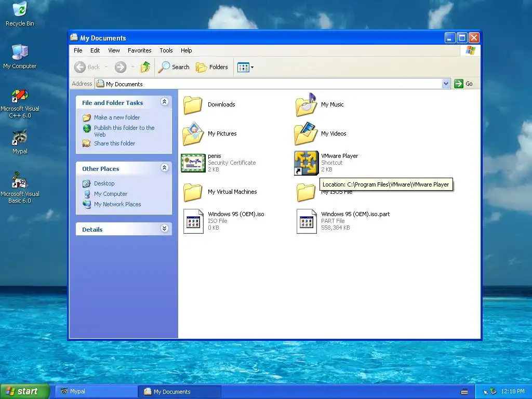Click the Go button
The height and width of the screenshot is (399, 532).
[463, 84]
